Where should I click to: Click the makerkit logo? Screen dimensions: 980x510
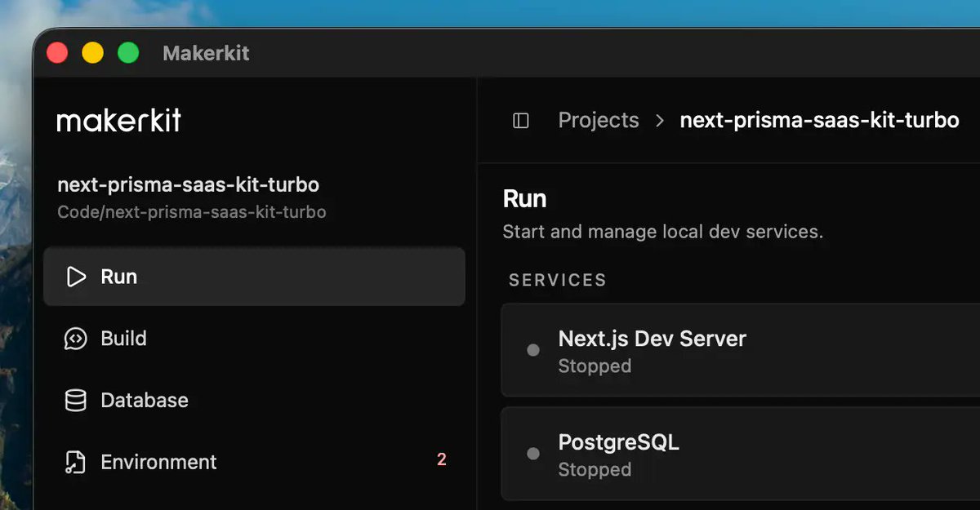[119, 121]
